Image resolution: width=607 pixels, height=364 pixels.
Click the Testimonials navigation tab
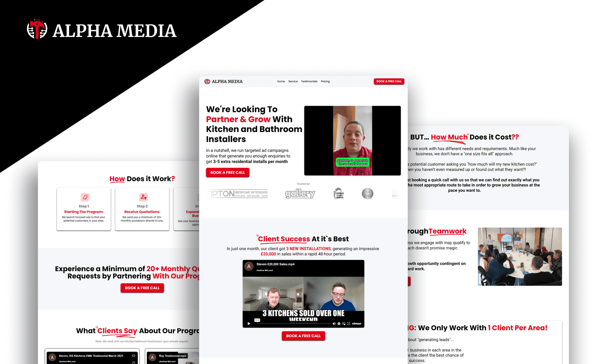[309, 81]
